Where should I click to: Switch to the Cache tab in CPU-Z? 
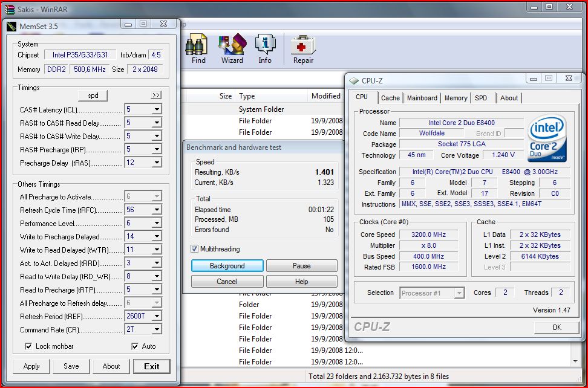(390, 98)
